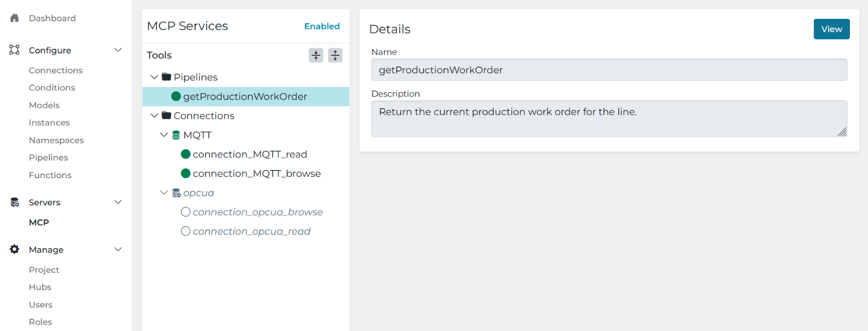Click the Manage gear icon
Viewport: 868px width, 331px height.
pos(14,249)
